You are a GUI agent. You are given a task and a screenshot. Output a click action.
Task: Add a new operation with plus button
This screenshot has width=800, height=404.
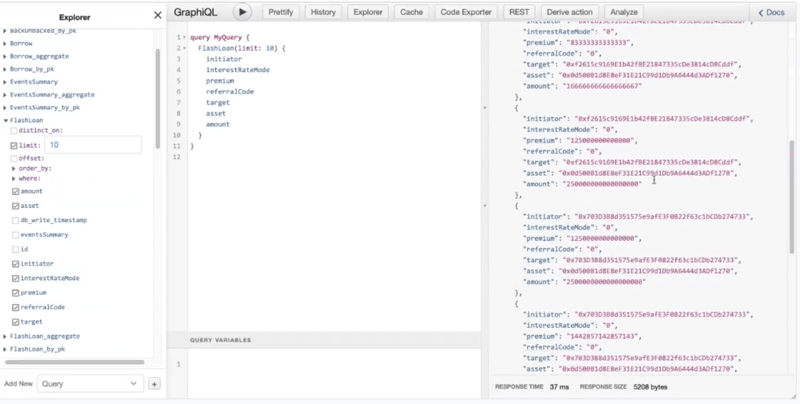(154, 384)
